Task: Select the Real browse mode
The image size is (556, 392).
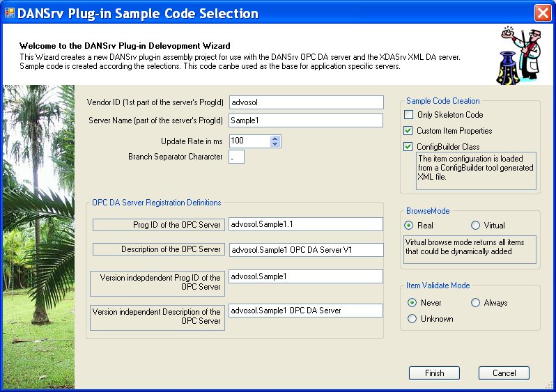Action: 408,225
